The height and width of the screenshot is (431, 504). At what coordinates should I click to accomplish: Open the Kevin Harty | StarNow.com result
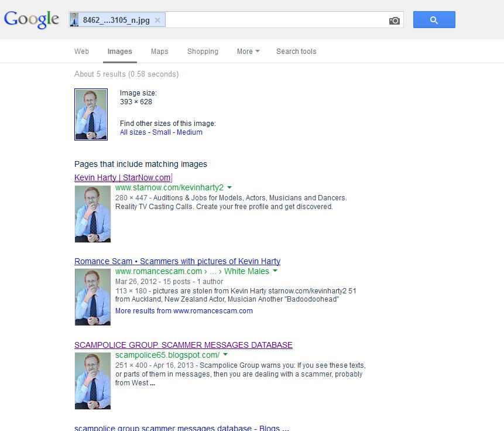click(122, 177)
